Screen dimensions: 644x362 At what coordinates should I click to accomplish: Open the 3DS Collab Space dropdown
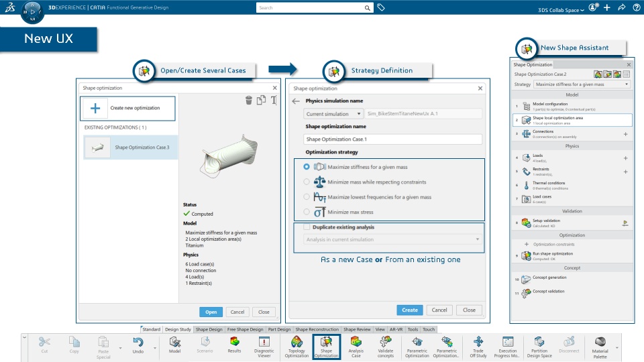click(561, 10)
